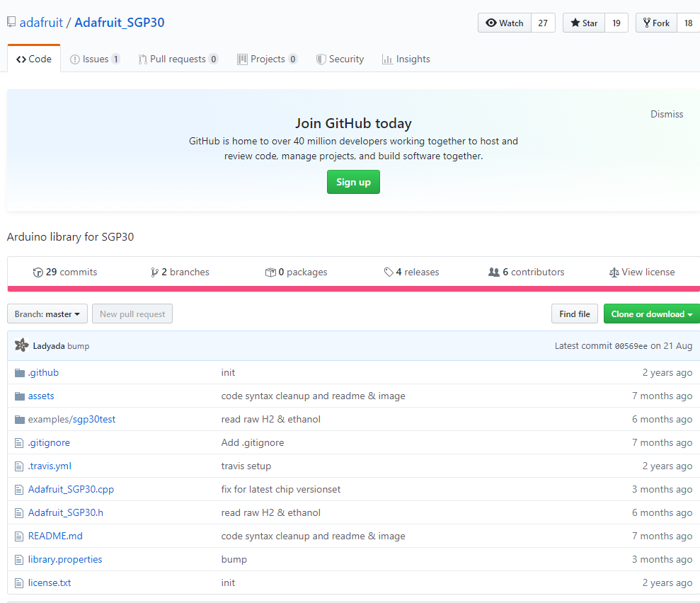Open the Adafruit_SGP30.cpp file

point(71,489)
